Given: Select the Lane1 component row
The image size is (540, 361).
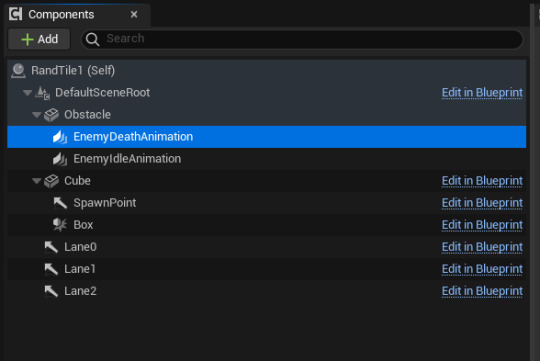Looking at the screenshot, I should pos(267,269).
